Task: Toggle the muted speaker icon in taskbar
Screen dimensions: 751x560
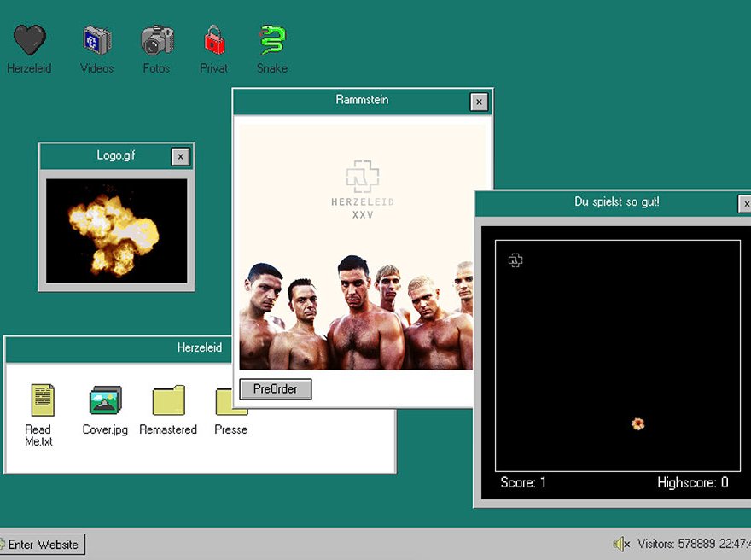Action: coord(621,544)
